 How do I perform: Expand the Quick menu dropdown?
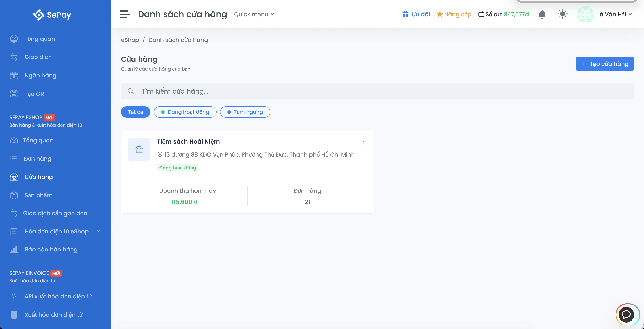254,14
